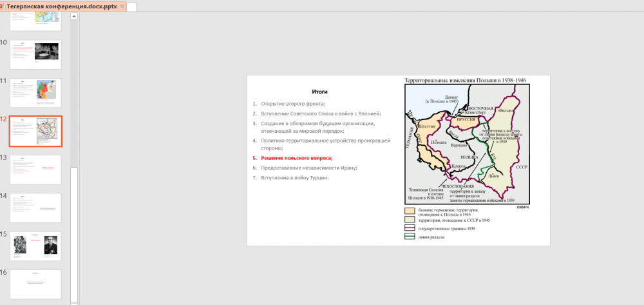Go to slide 13 thumbnail
Screen dimensions: 644x305
click(x=35, y=169)
